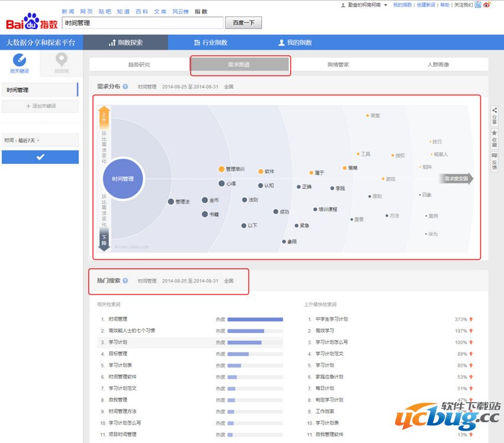Open the Weibo icon in top bar
The height and width of the screenshot is (443, 504).
pos(487,5)
